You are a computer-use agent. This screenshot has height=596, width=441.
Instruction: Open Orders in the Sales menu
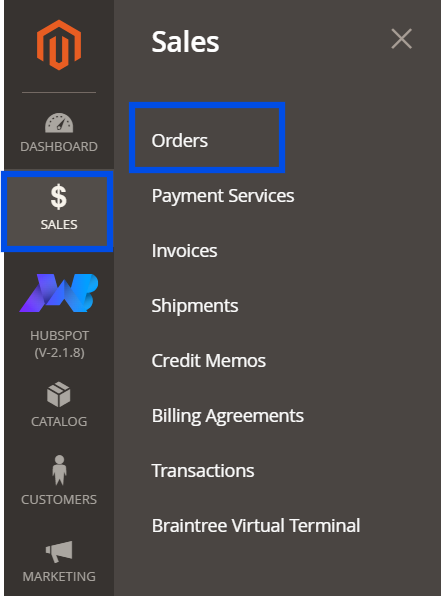pos(179,141)
